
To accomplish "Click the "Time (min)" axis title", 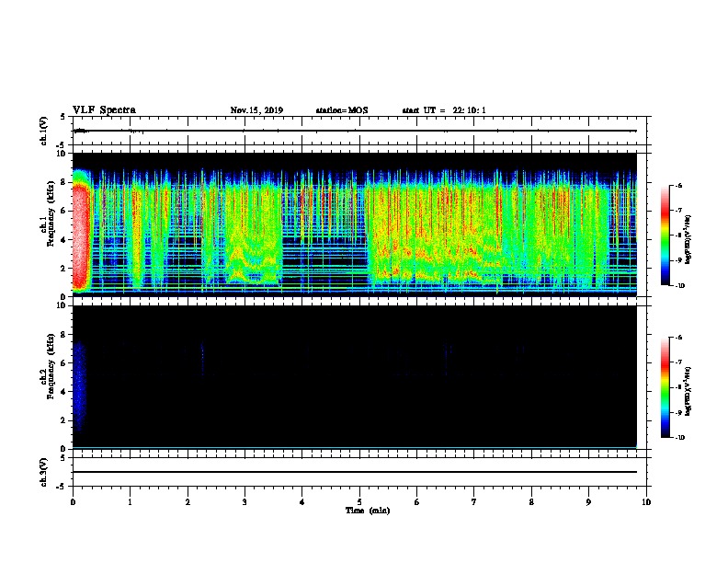I will click(368, 511).
